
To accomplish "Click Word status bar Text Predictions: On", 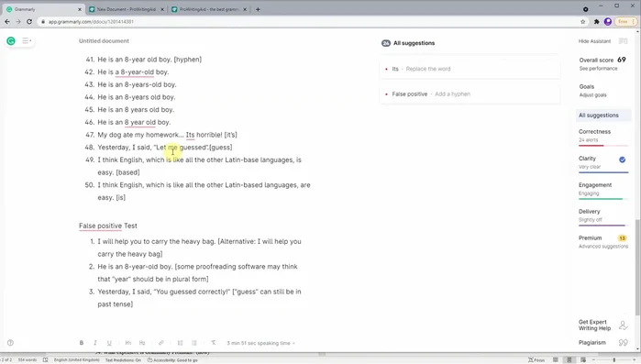I will [123, 360].
